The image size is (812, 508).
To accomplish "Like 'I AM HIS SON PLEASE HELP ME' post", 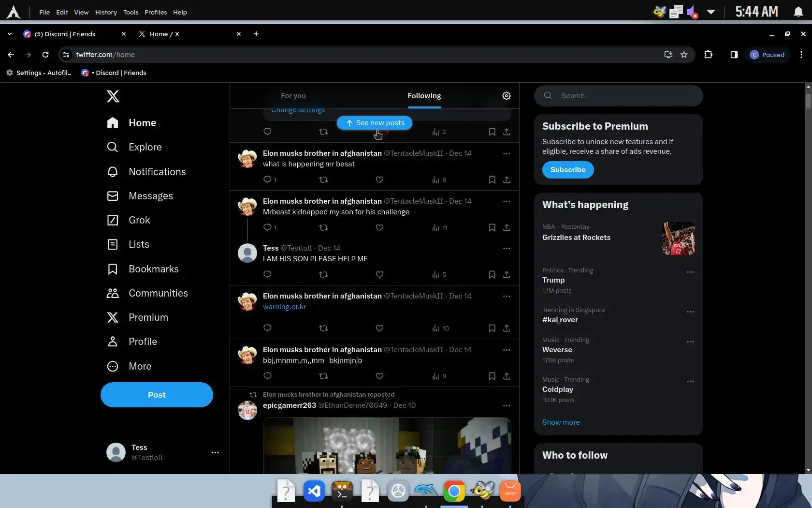I will click(379, 274).
